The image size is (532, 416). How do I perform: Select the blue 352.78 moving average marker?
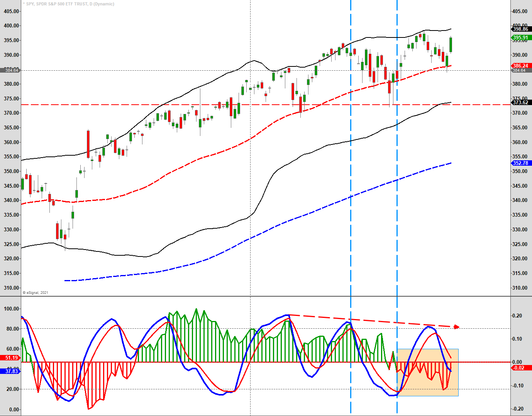click(520, 163)
